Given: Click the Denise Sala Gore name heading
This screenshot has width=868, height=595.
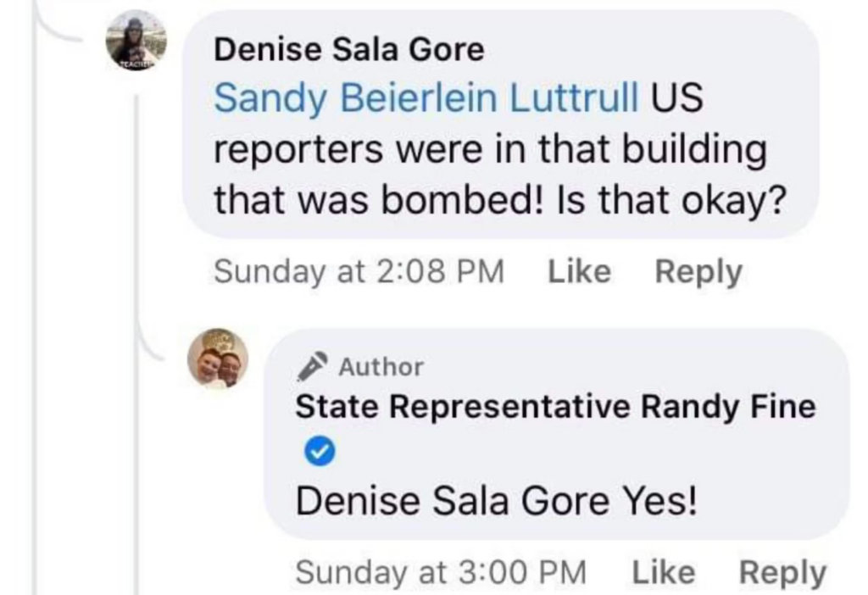Looking at the screenshot, I should coord(349,48).
